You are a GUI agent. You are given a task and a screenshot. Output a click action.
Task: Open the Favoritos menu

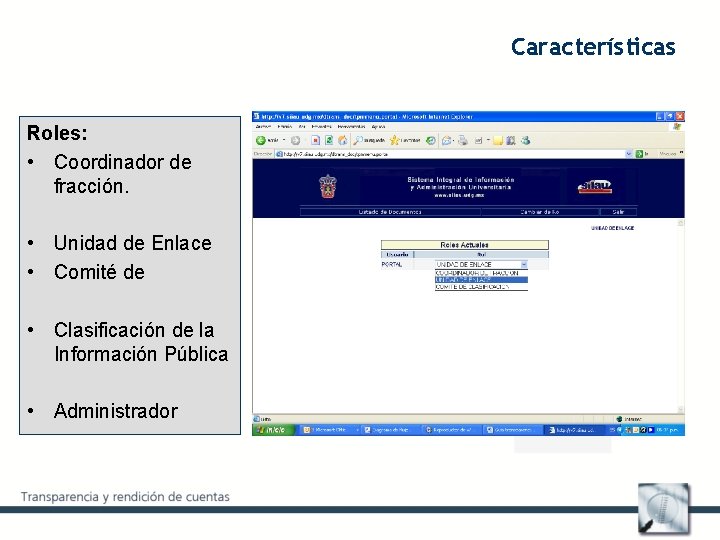point(321,126)
